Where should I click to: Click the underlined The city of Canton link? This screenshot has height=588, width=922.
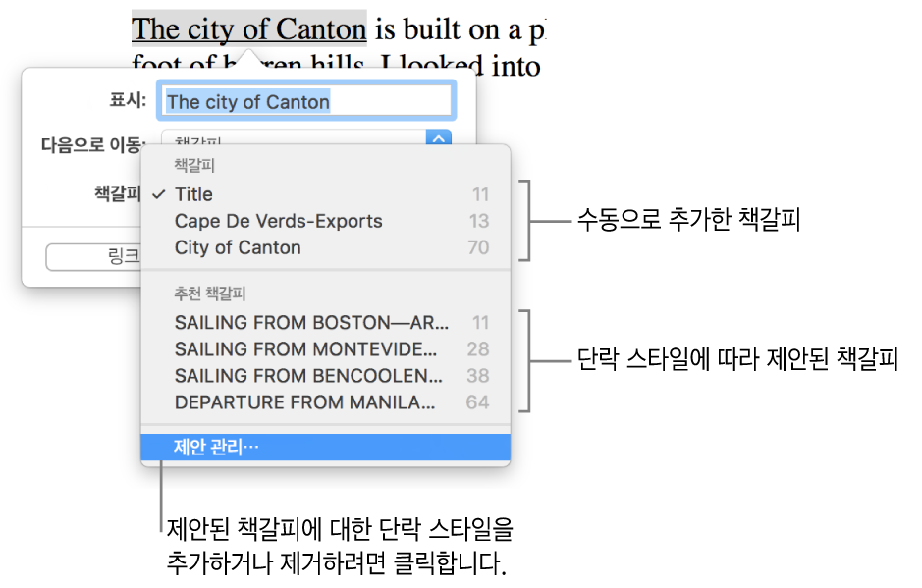(x=248, y=28)
